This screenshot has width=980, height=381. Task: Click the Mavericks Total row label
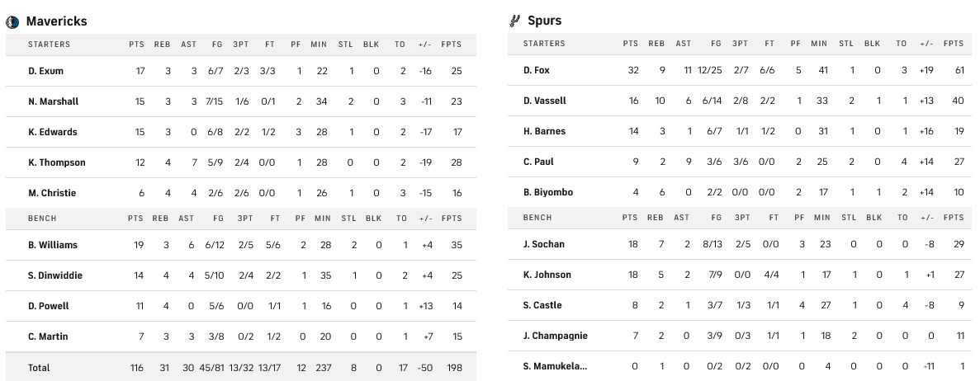(39, 368)
